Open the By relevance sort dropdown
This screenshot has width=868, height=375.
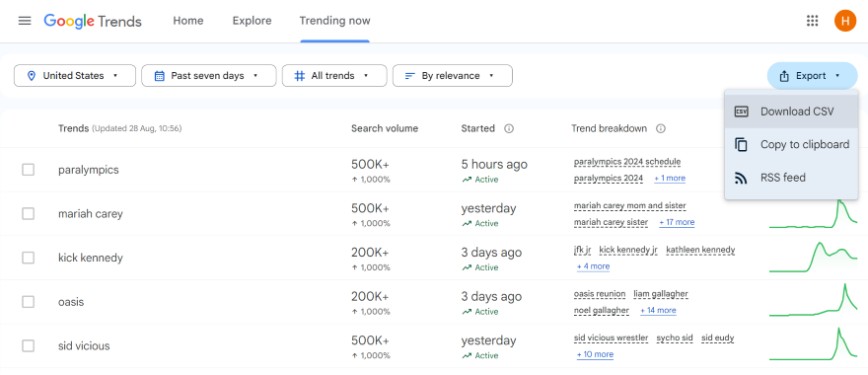pyautogui.click(x=453, y=76)
